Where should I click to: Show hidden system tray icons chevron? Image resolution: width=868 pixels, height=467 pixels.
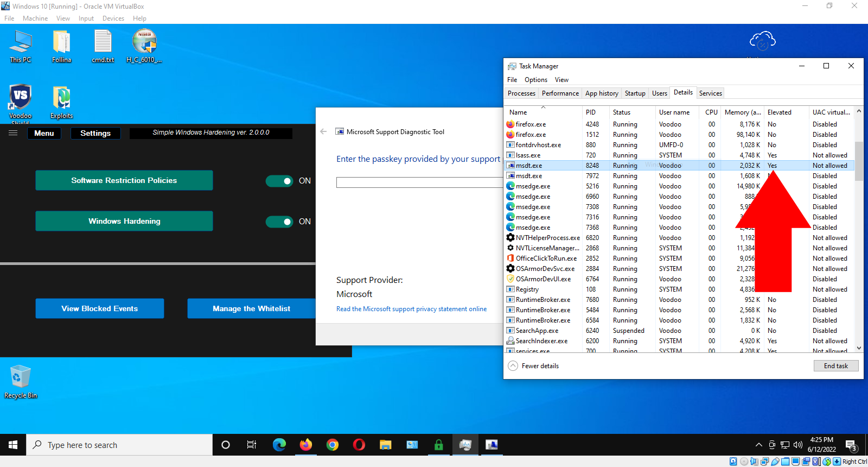(x=758, y=445)
